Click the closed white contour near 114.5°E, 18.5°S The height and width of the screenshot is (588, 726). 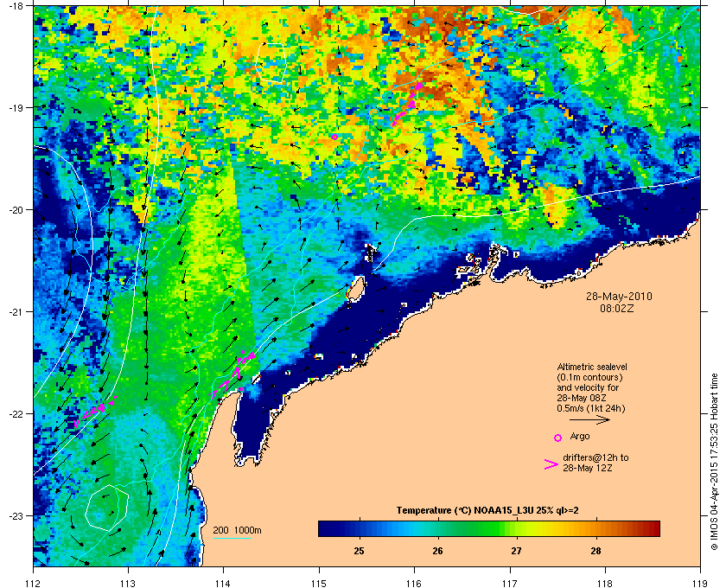pyautogui.click(x=271, y=63)
